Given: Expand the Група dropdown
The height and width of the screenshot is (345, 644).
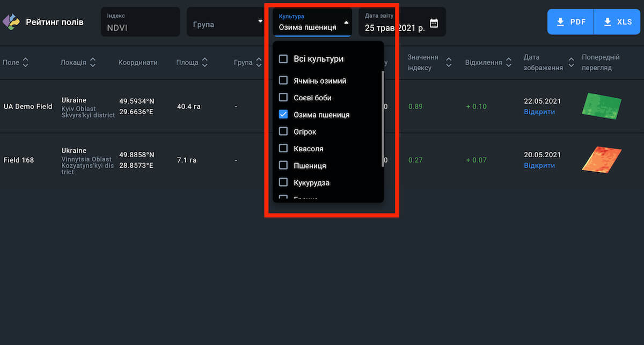Looking at the screenshot, I should coord(260,22).
